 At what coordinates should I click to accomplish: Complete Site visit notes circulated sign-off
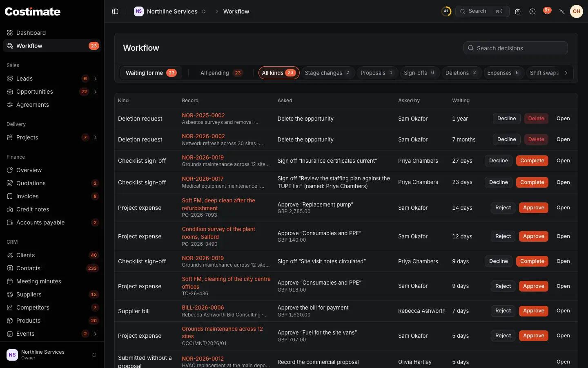tap(532, 261)
